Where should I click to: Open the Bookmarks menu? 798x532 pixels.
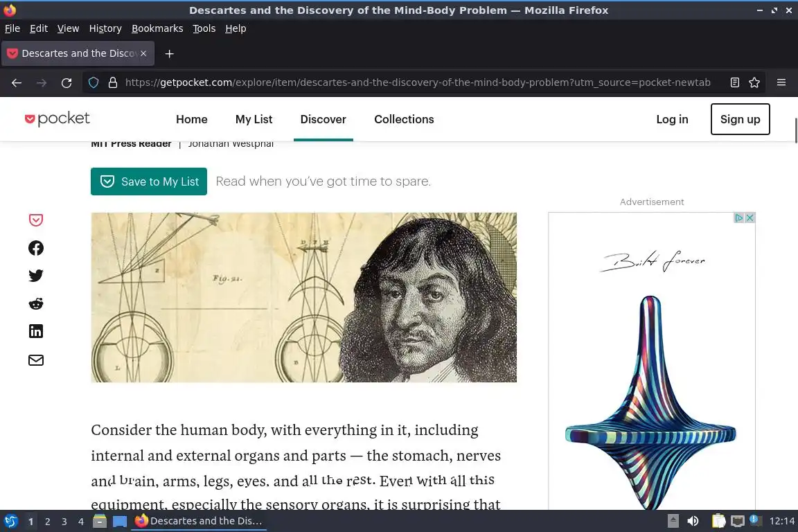(157, 28)
